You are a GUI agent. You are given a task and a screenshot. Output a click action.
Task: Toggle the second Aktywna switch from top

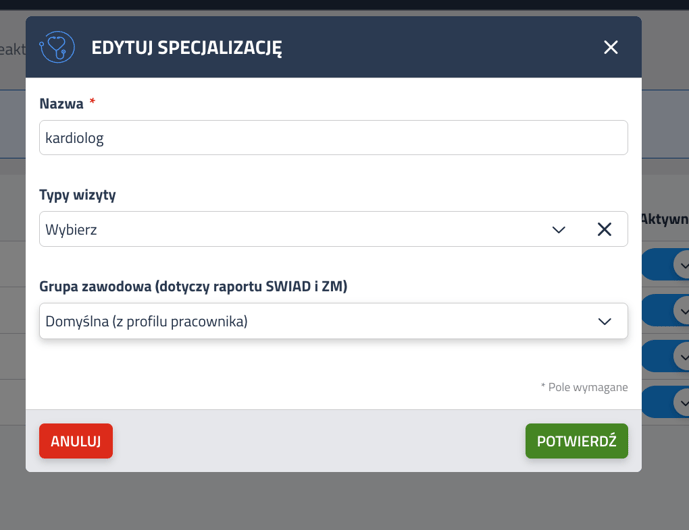(x=665, y=310)
